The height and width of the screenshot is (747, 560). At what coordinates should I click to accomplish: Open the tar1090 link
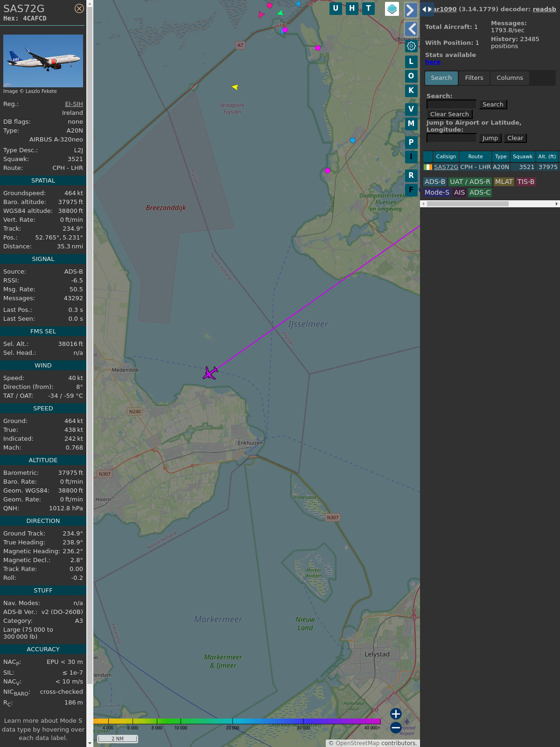point(445,9)
